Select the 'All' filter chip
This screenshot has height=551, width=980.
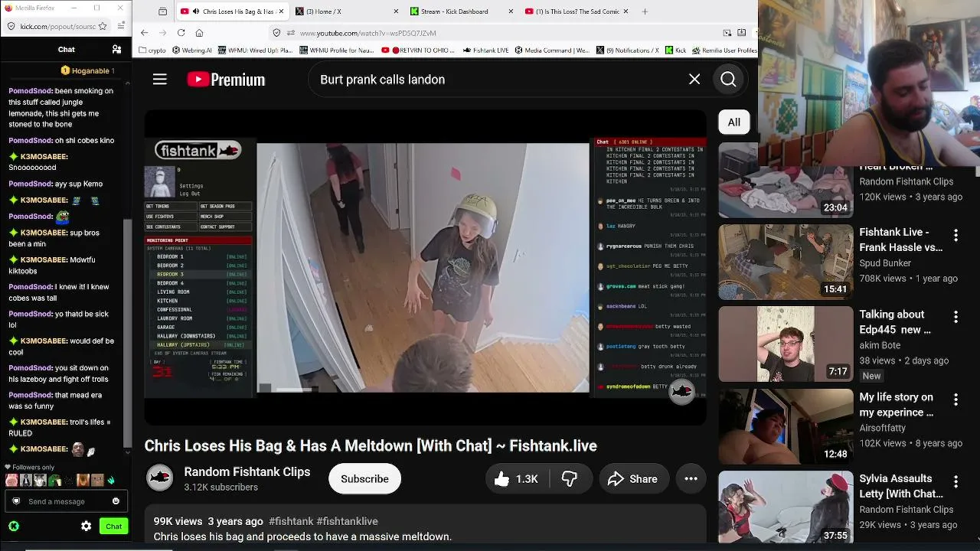[733, 122]
